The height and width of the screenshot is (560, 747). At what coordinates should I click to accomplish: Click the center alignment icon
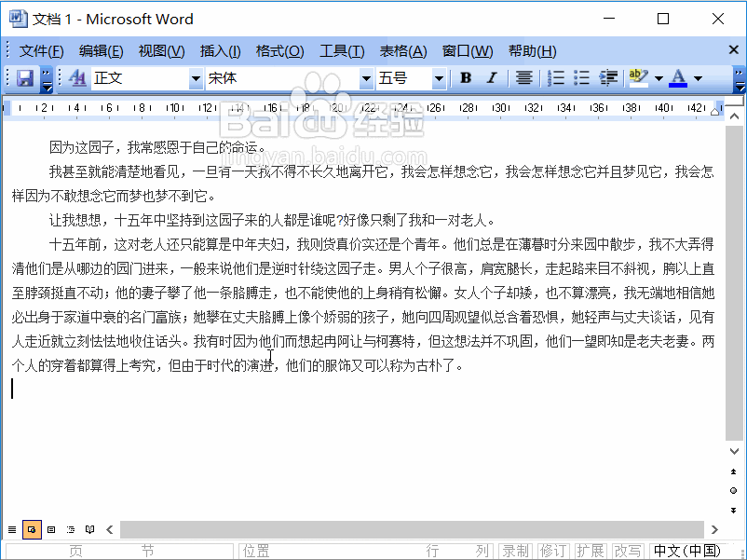523,78
